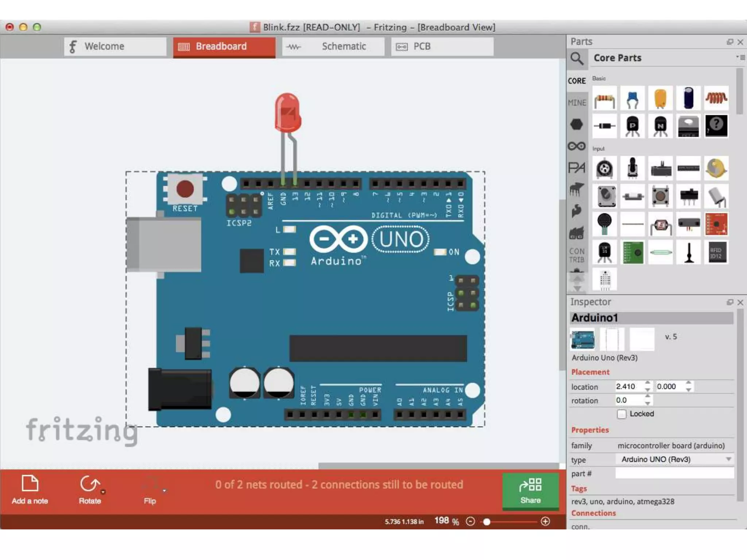
Task: Click the zoom slider handle
Action: click(x=487, y=522)
